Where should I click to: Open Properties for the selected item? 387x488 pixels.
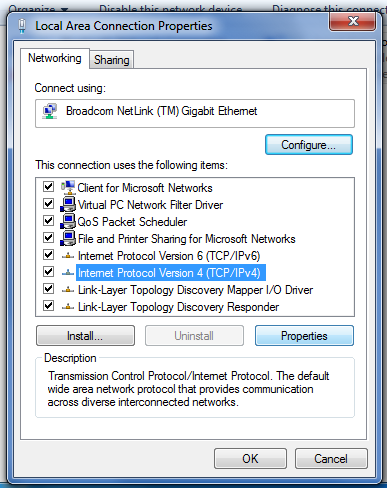click(x=304, y=336)
